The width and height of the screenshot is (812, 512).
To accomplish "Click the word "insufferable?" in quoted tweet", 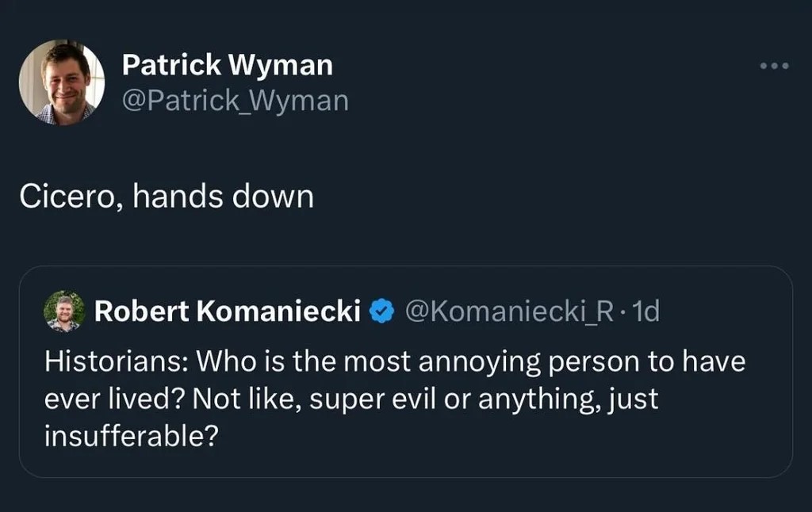I will (x=130, y=437).
